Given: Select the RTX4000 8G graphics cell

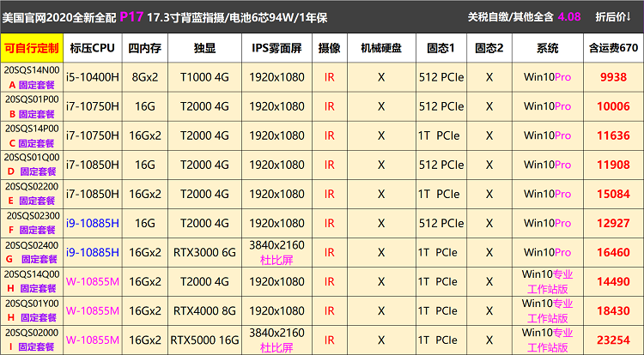Looking at the screenshot, I should coord(204,310).
